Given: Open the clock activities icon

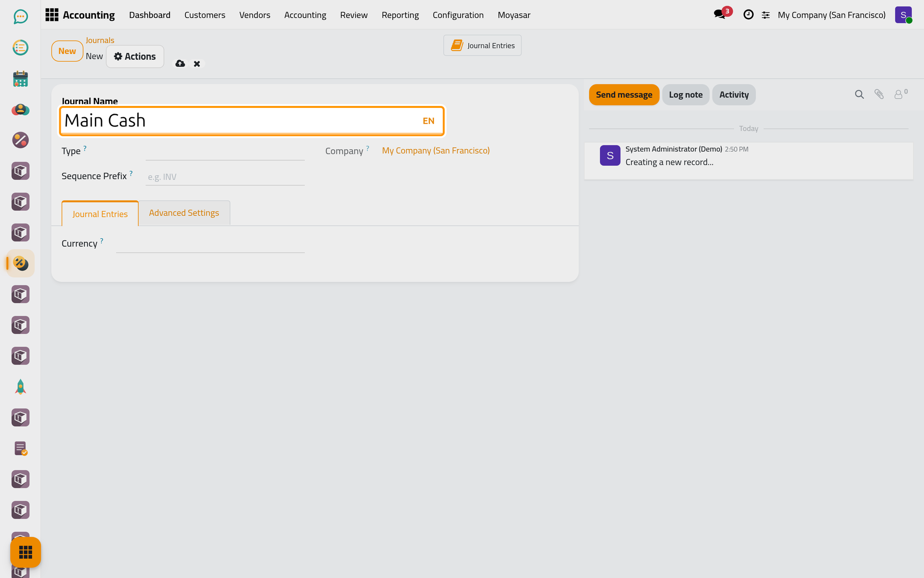Looking at the screenshot, I should pos(748,14).
